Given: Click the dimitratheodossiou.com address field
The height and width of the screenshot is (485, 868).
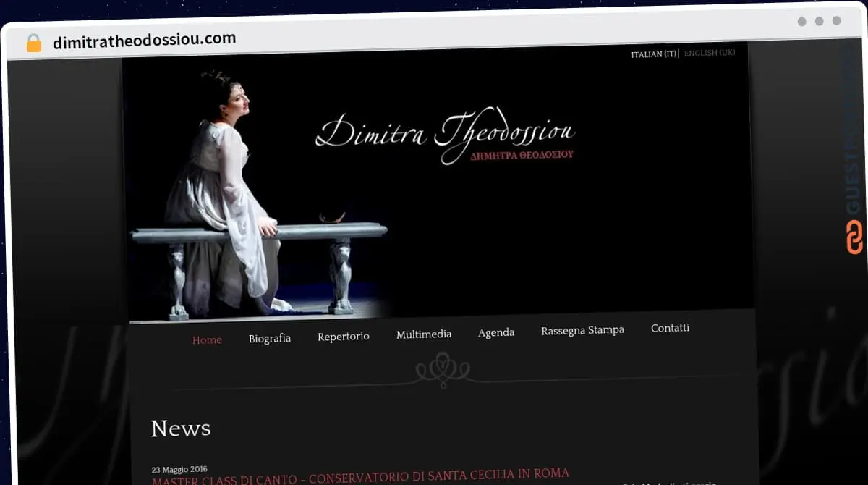Looking at the screenshot, I should 145,41.
